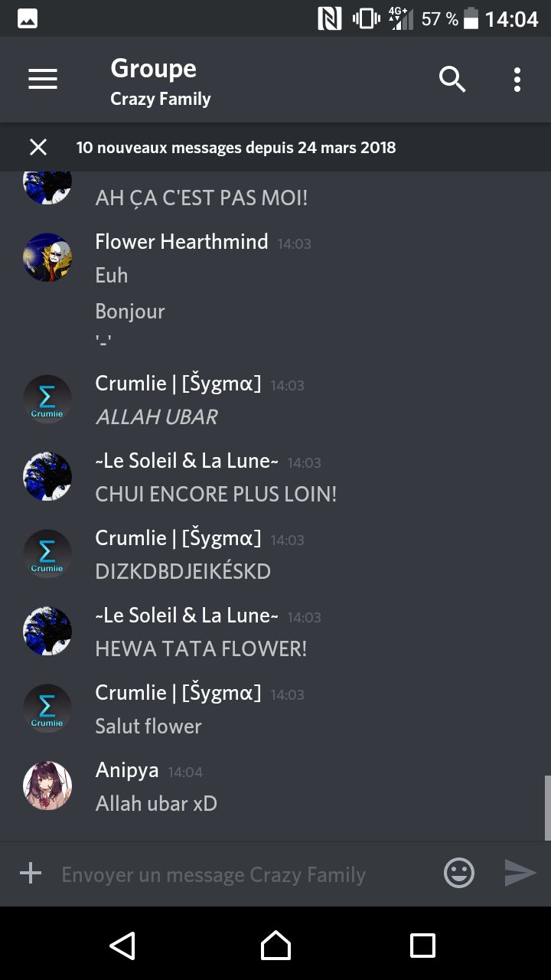551x980 pixels.
Task: Select the Flower Hearthmind username
Action: (x=181, y=242)
